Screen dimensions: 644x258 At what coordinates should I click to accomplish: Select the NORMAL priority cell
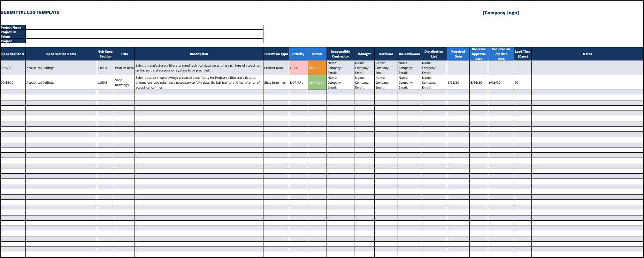[298, 83]
